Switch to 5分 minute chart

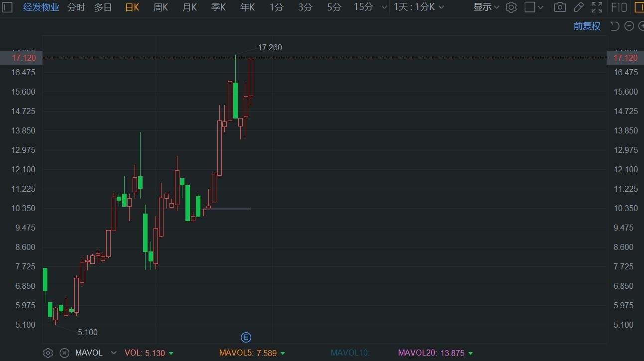[x=334, y=7]
